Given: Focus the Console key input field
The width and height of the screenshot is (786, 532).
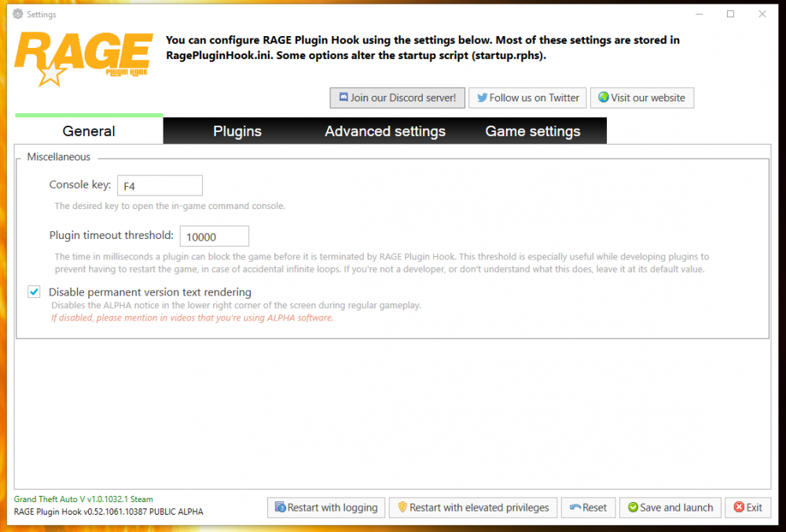Looking at the screenshot, I should pos(160,185).
